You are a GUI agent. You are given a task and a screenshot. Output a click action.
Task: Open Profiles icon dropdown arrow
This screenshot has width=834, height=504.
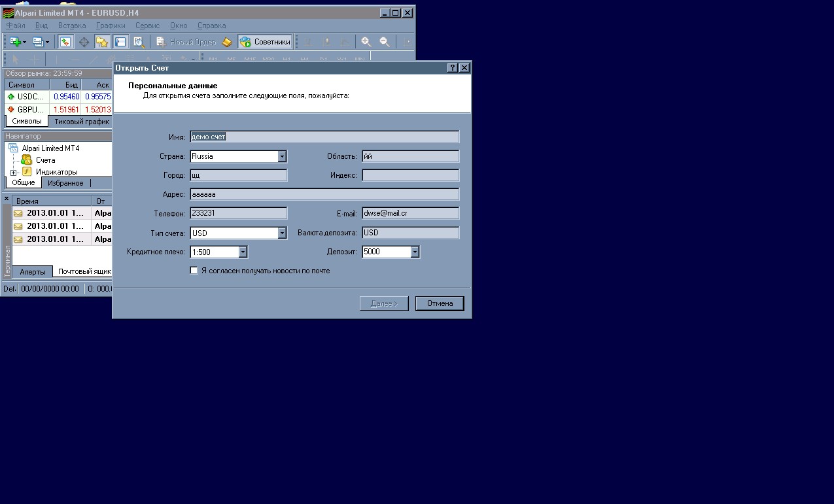(48, 42)
